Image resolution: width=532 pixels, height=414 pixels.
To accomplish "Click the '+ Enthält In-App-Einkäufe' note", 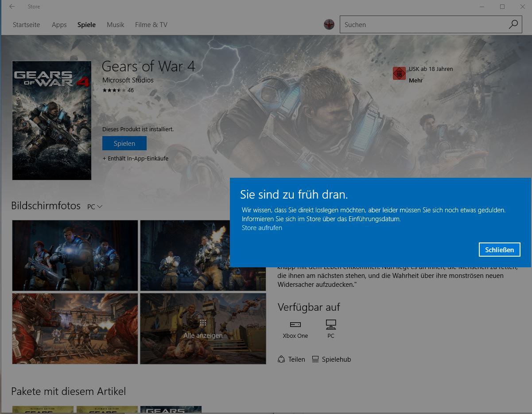I will point(135,159).
